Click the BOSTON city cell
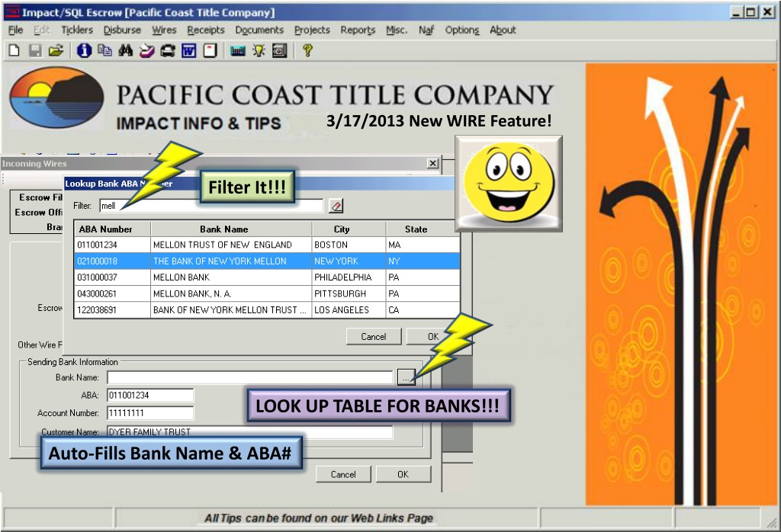The width and height of the screenshot is (781, 532). (349, 245)
